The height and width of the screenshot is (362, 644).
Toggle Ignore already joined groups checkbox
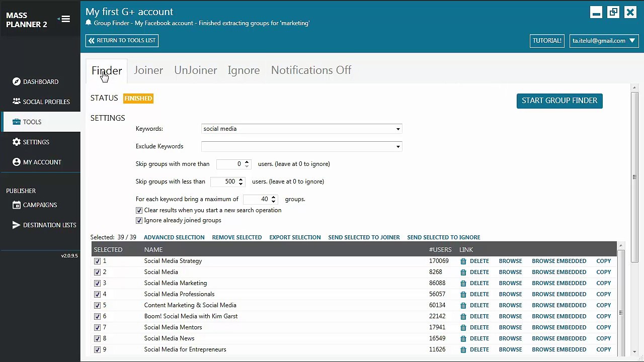point(139,220)
